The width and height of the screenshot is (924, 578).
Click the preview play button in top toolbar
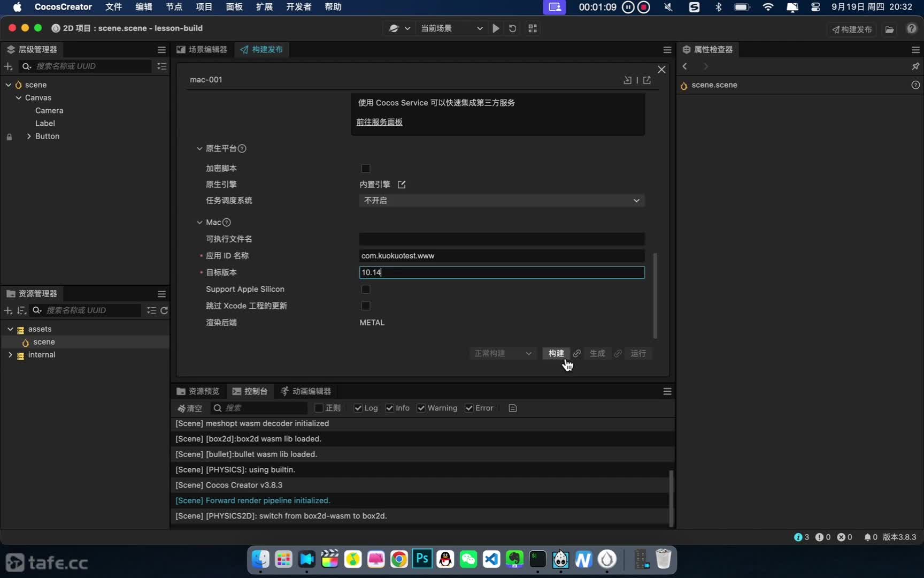(496, 28)
